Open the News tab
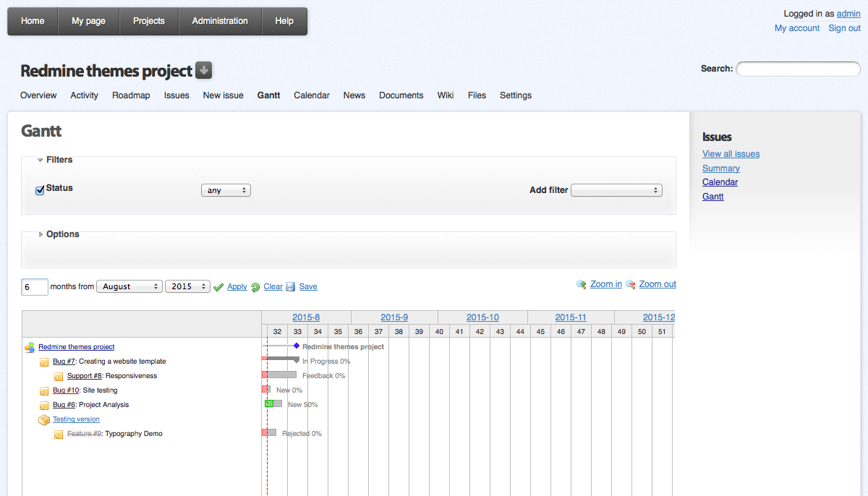Screen dimensions: 868x496 coord(354,95)
